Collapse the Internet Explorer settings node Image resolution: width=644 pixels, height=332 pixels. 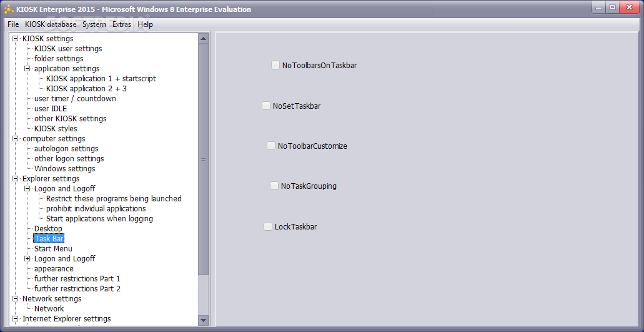[16, 318]
